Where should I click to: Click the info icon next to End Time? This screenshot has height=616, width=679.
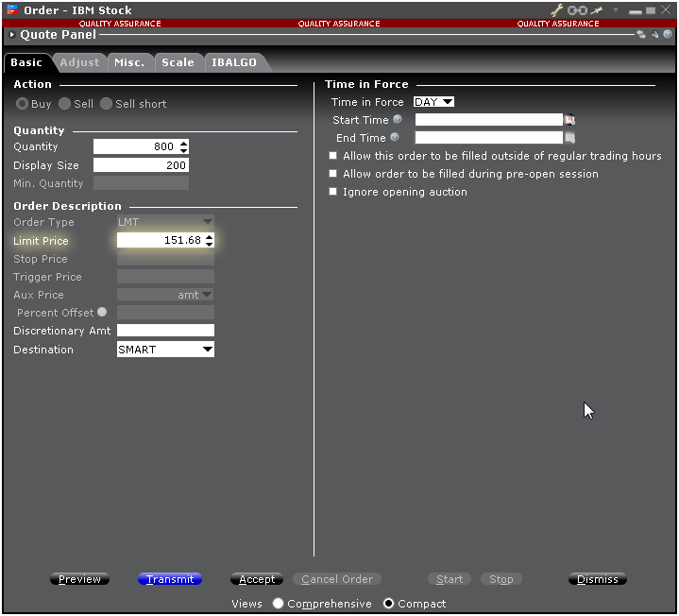point(395,138)
